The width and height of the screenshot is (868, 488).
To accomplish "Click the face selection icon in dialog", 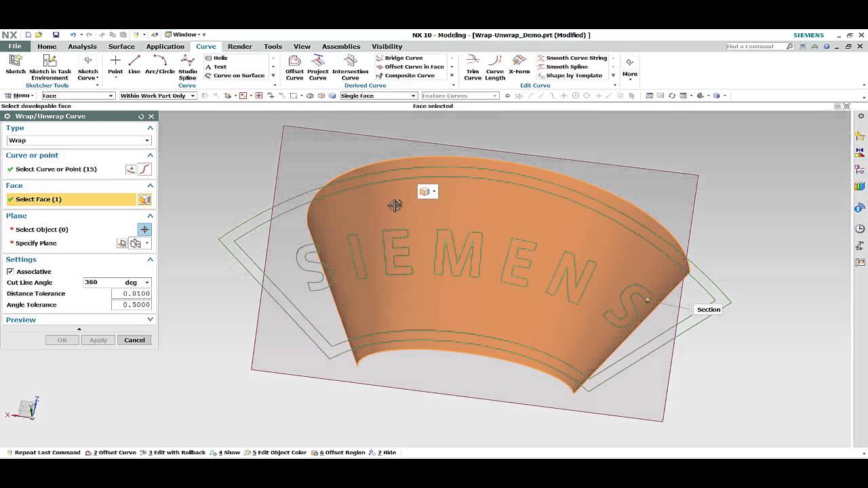I will [144, 199].
